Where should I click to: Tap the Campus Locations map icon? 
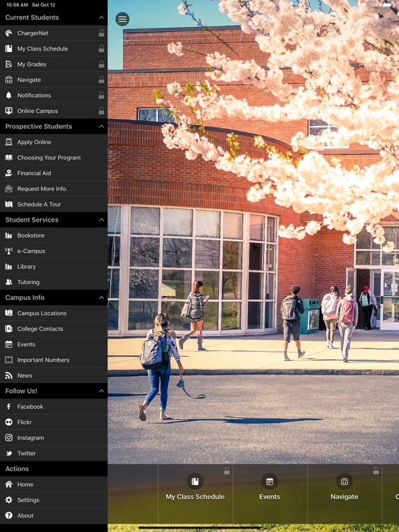pos(9,313)
